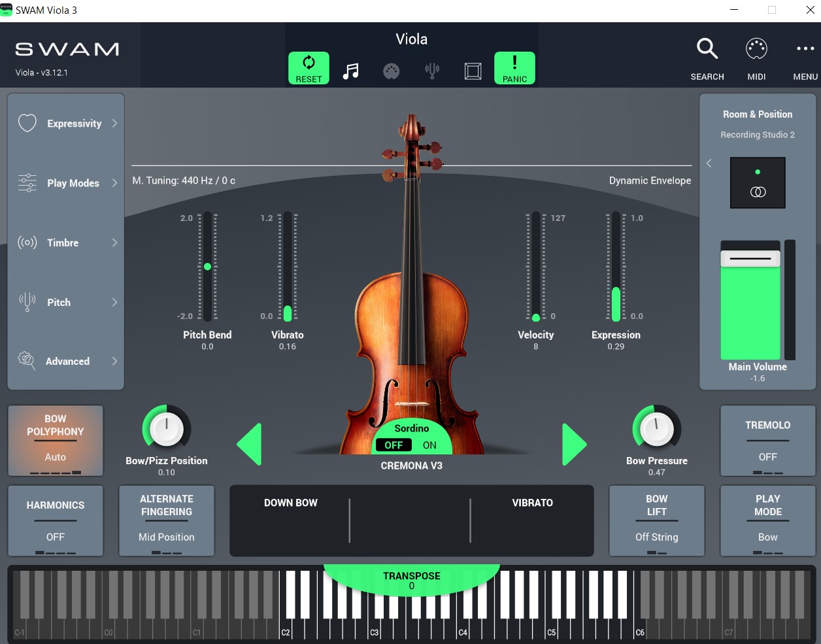Click the Vibrato slider
The width and height of the screenshot is (821, 644).
click(x=288, y=266)
